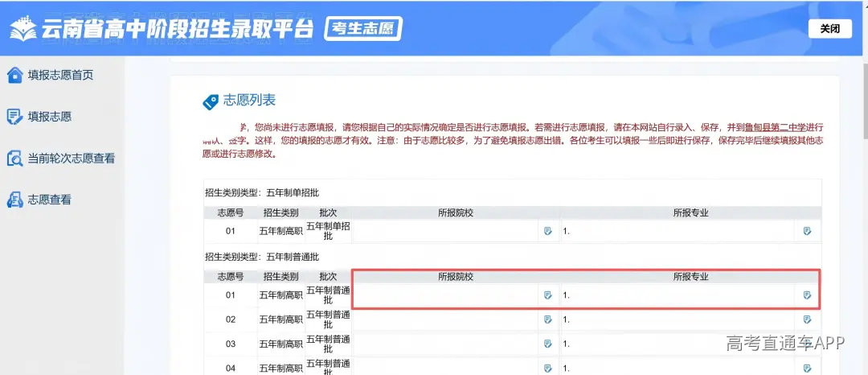Click 五年制高职 cell in 普通批 row 02
The width and height of the screenshot is (868, 375).
tap(281, 319)
